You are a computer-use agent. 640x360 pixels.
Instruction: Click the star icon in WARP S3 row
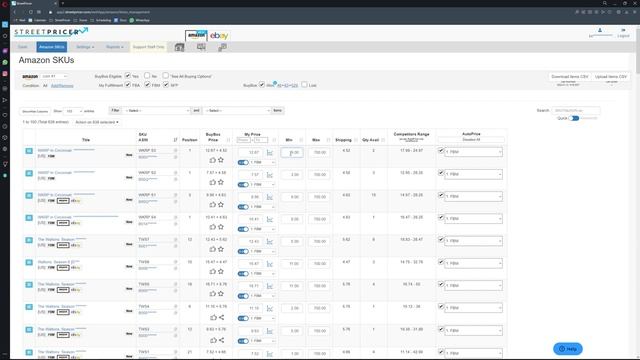coord(221,160)
